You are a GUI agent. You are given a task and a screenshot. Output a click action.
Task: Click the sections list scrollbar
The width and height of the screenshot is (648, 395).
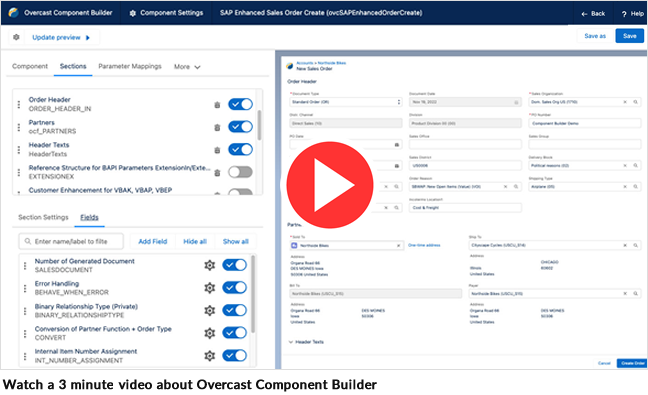pyautogui.click(x=259, y=124)
